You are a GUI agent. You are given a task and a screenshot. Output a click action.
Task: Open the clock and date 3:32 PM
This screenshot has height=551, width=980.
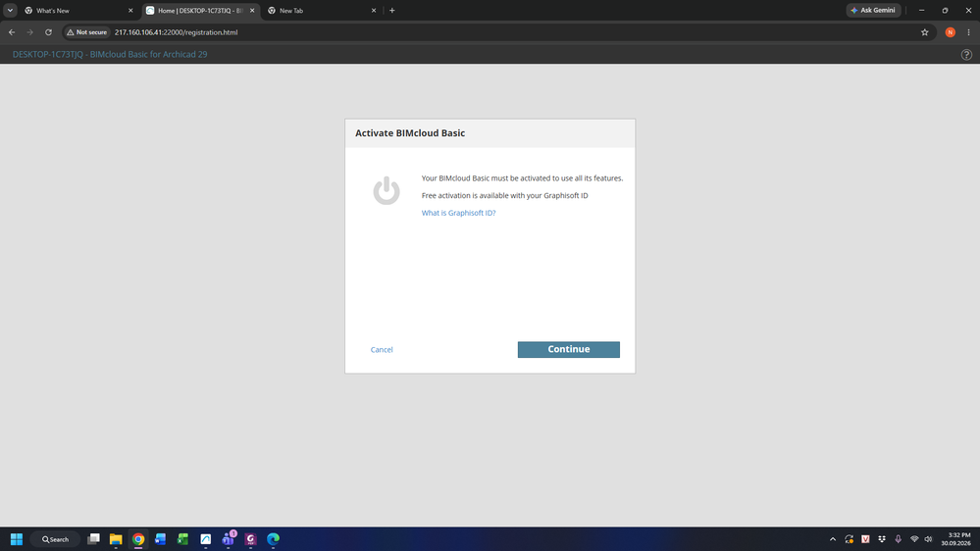coord(956,539)
